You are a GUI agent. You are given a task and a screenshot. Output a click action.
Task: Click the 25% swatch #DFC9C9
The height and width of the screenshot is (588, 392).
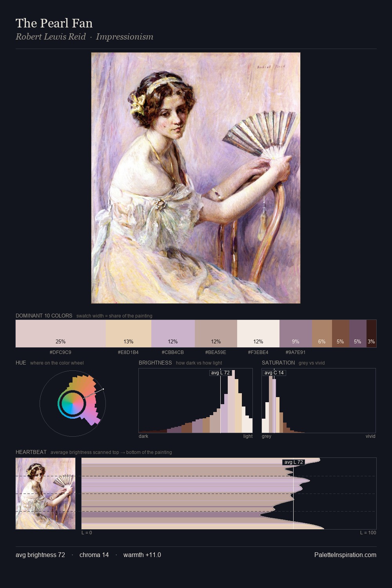coord(61,334)
